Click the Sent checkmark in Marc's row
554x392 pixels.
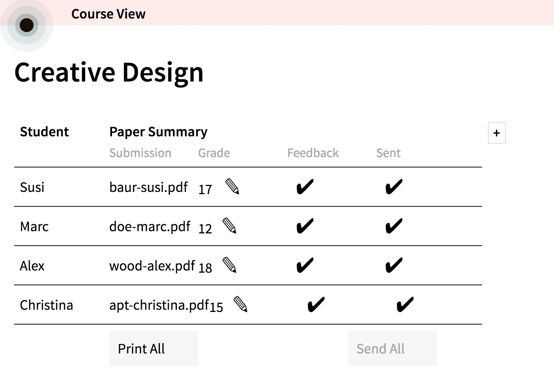[x=394, y=226]
